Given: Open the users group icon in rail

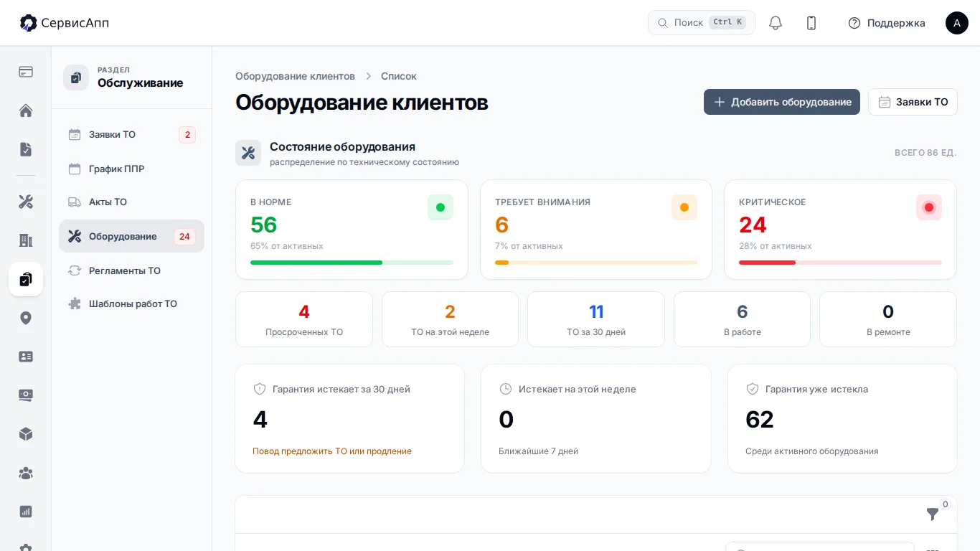Looking at the screenshot, I should pos(26,473).
